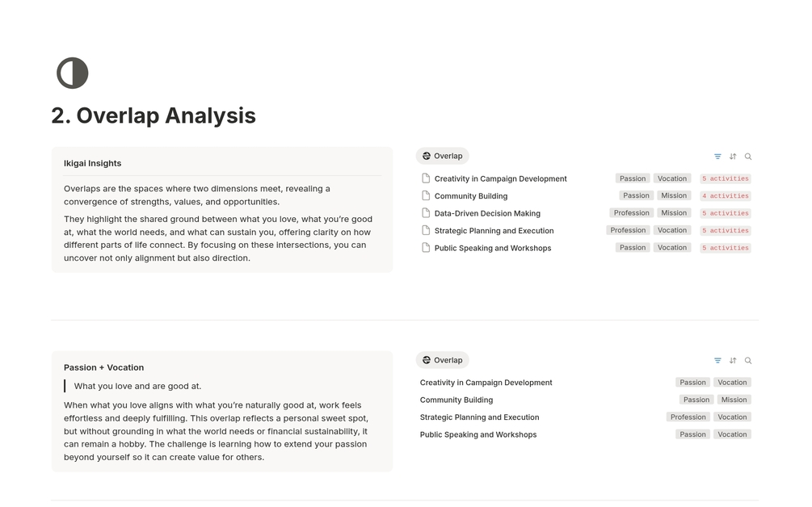Screen dimensions: 812x507
Task: Click Profession tag on Strategic Planning top row
Action: click(628, 230)
